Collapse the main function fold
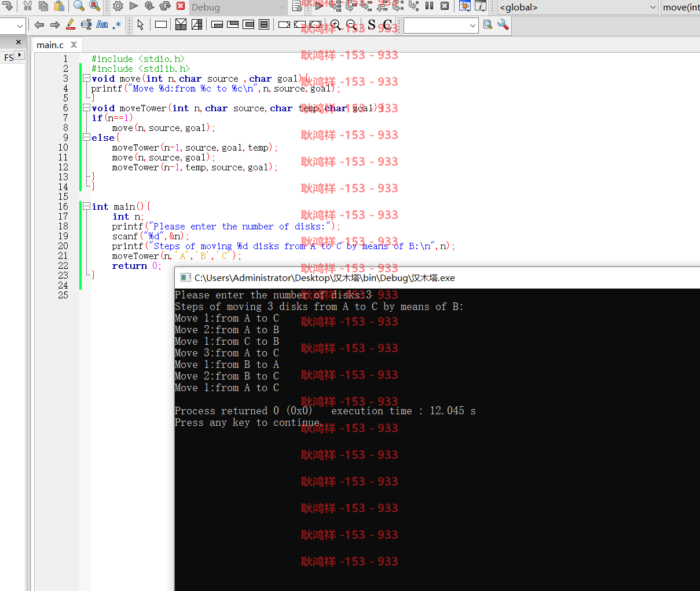 tap(86, 206)
